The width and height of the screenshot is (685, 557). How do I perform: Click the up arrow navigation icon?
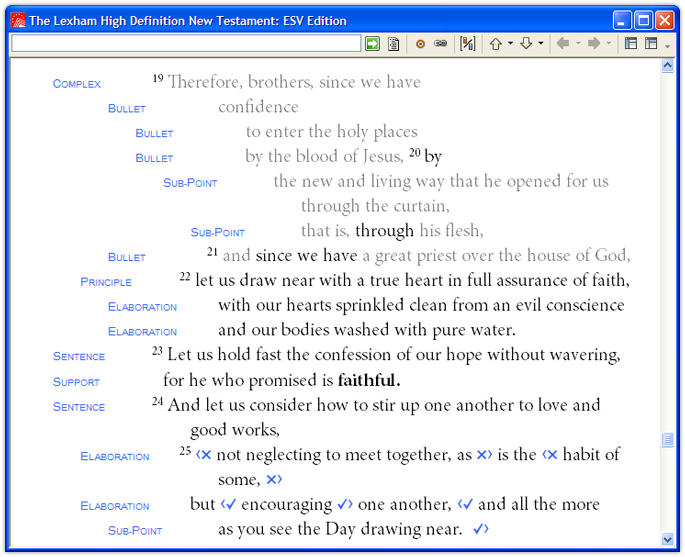495,44
